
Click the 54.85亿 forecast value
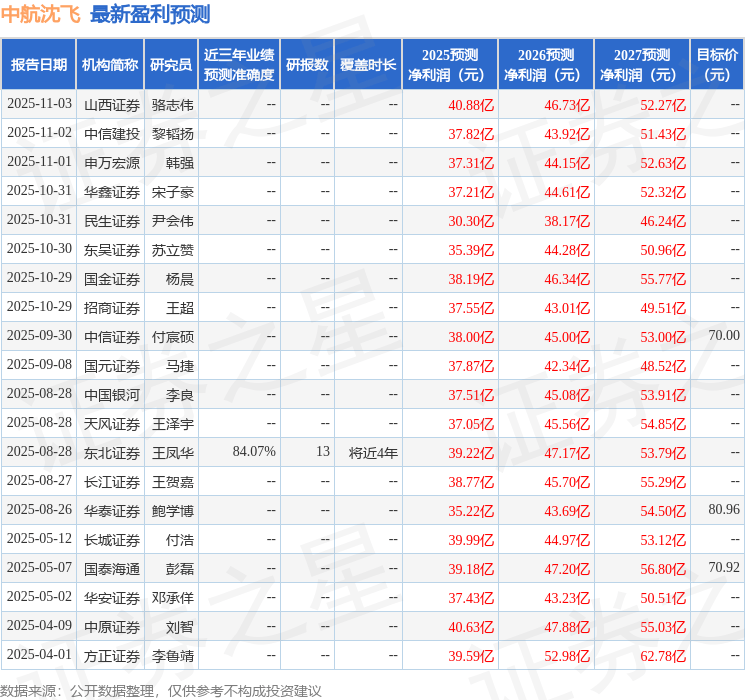point(663,424)
